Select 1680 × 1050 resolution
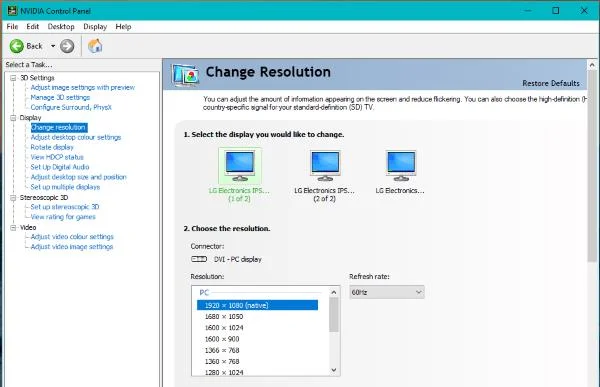The image size is (600, 387). click(224, 317)
